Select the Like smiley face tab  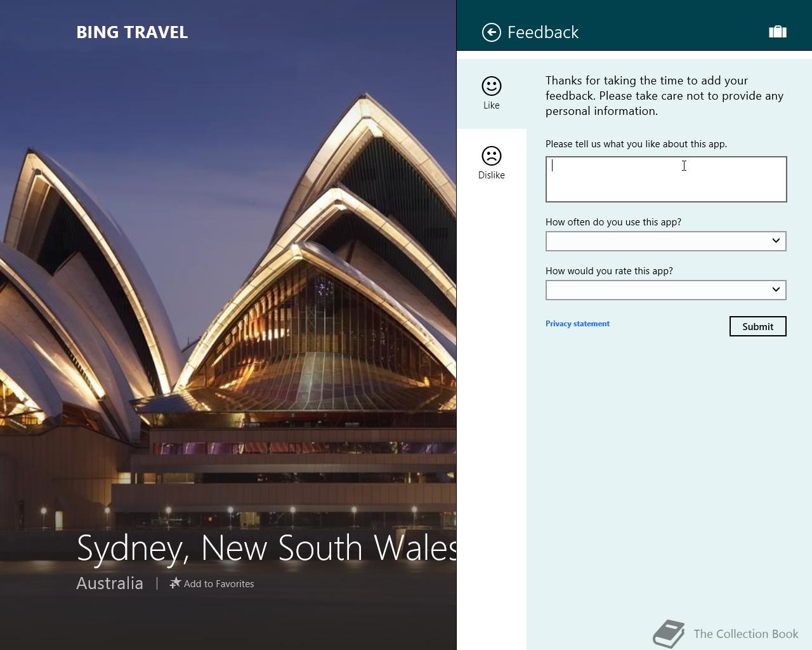click(492, 93)
